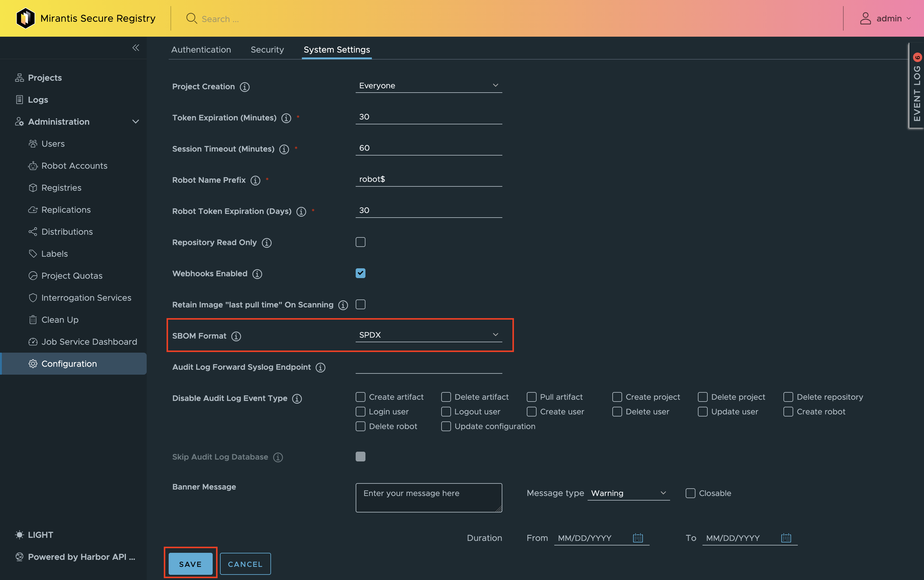Switch to the Authentication tab
This screenshot has height=580, width=924.
(201, 50)
